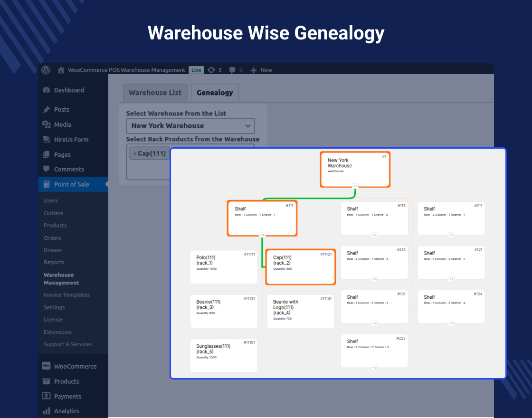
Task: Collapse the highlighted Shelf #111 node
Action: (262, 234)
